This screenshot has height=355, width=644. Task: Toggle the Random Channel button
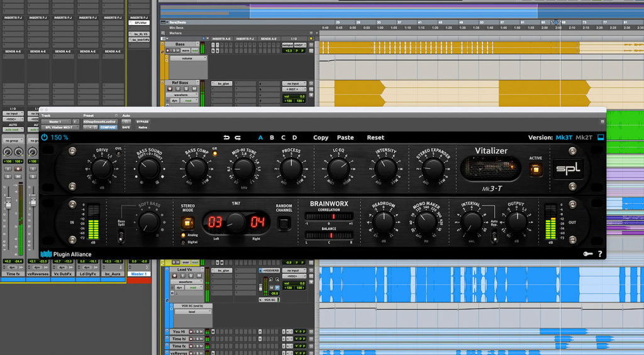284,223
